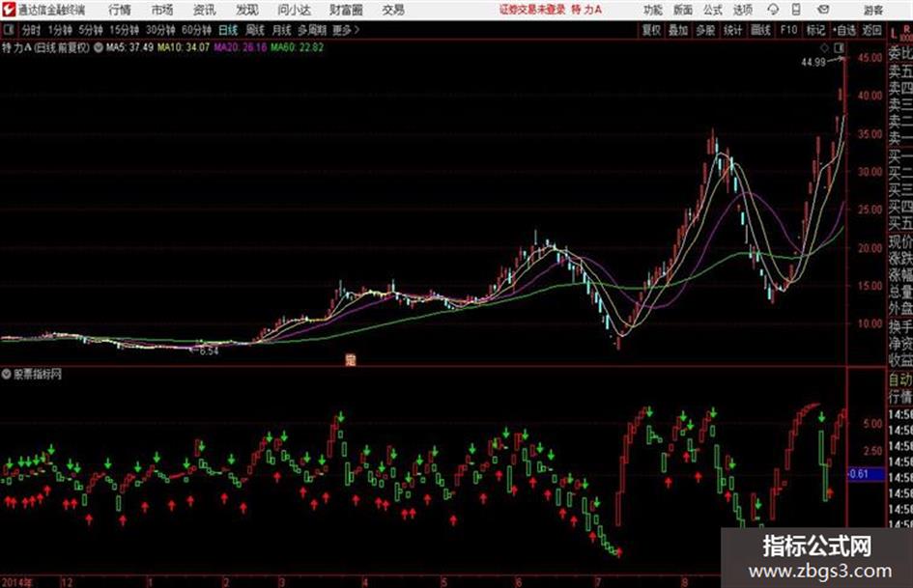The image size is (913, 588).
Task: Open the 问小达 menu
Action: point(294,10)
